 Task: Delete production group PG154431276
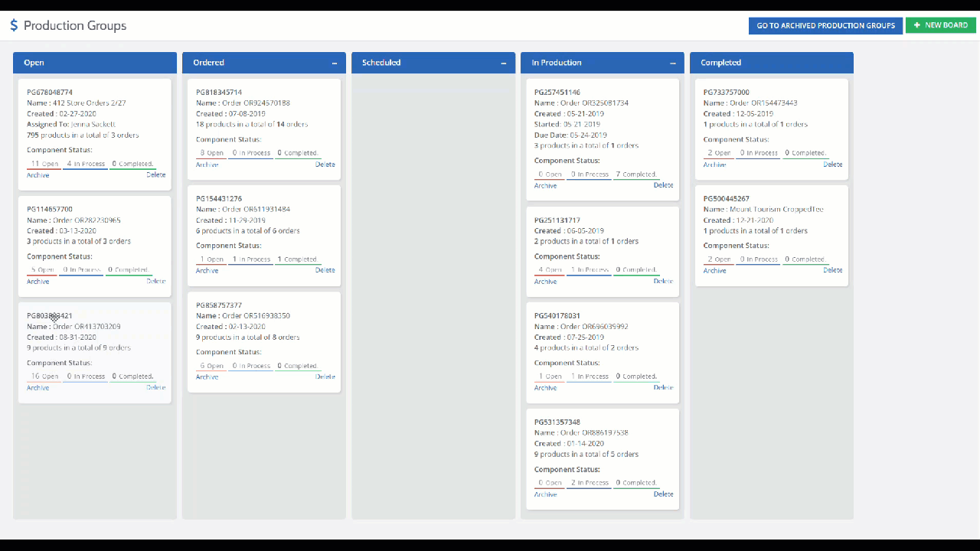coord(325,270)
